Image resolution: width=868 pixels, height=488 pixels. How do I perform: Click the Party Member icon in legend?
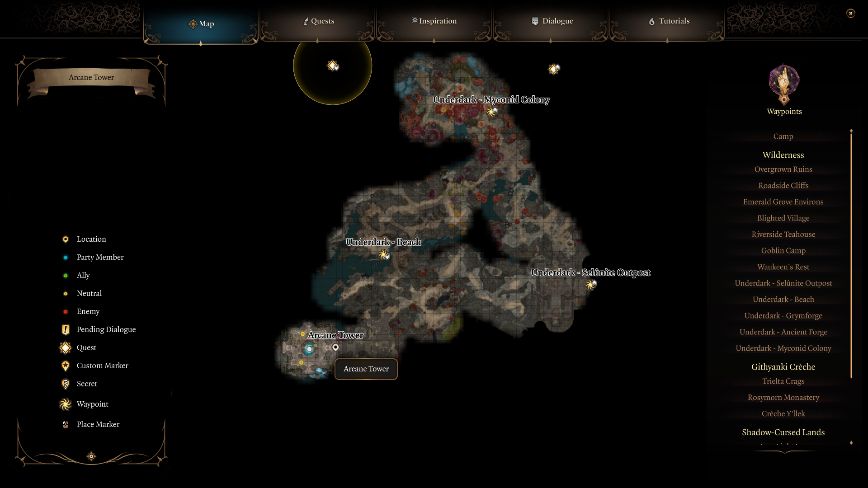point(65,258)
